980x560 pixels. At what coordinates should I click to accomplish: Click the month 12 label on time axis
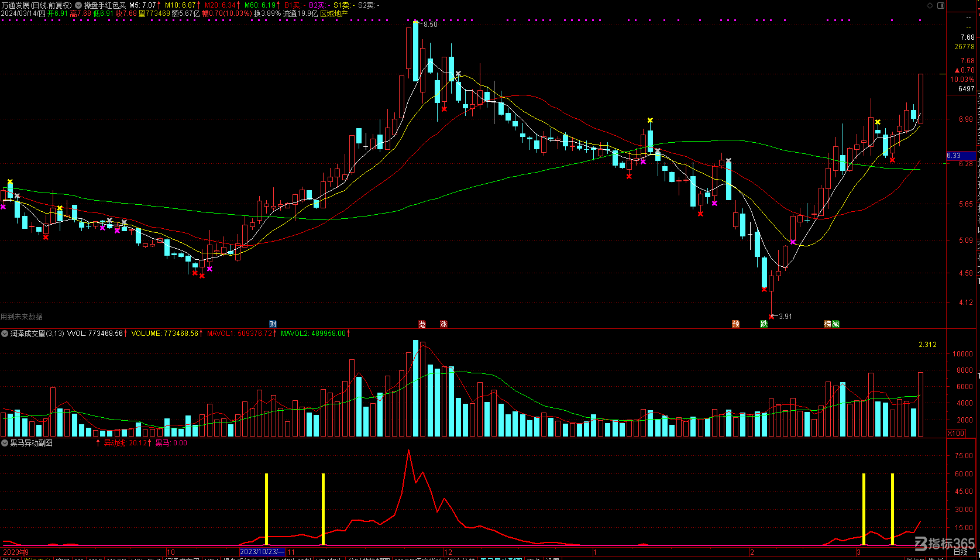[x=448, y=552]
